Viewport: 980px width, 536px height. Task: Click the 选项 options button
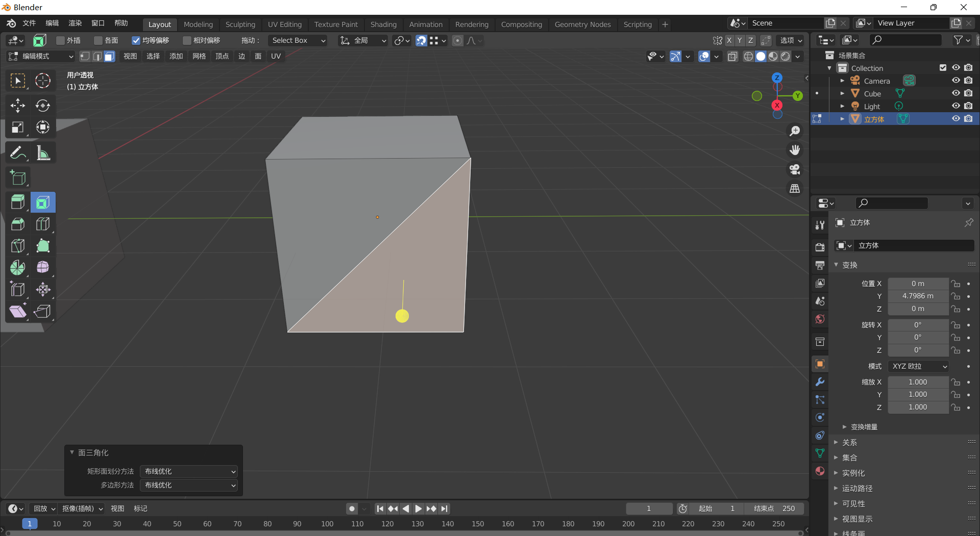pos(791,40)
